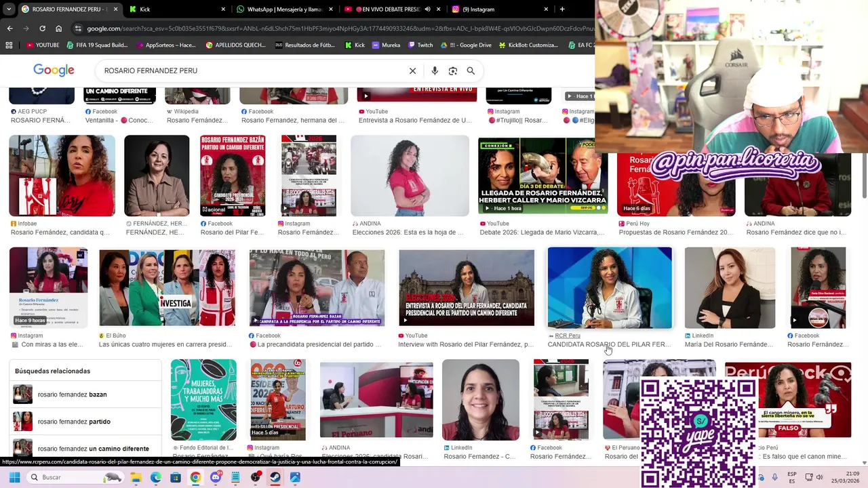Open the ANDINA Elecciones 2026 hoja image
Image resolution: width=868 pixels, height=488 pixels.
[410, 176]
